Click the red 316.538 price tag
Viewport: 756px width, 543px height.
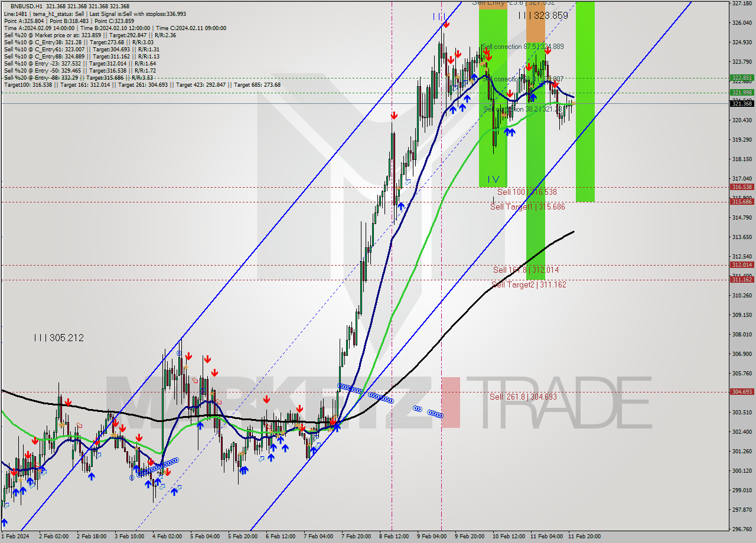click(x=742, y=187)
